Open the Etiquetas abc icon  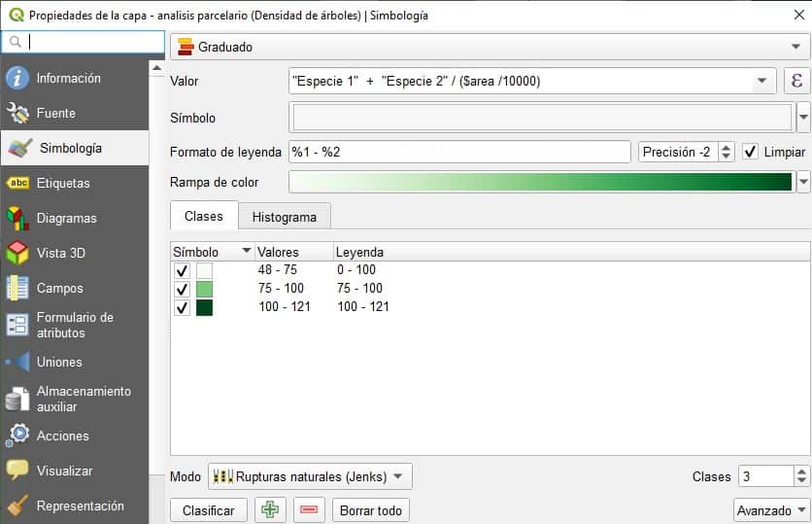17,183
